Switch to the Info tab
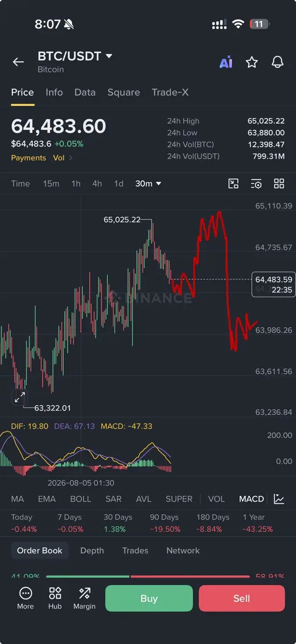The image size is (296, 644). 54,92
